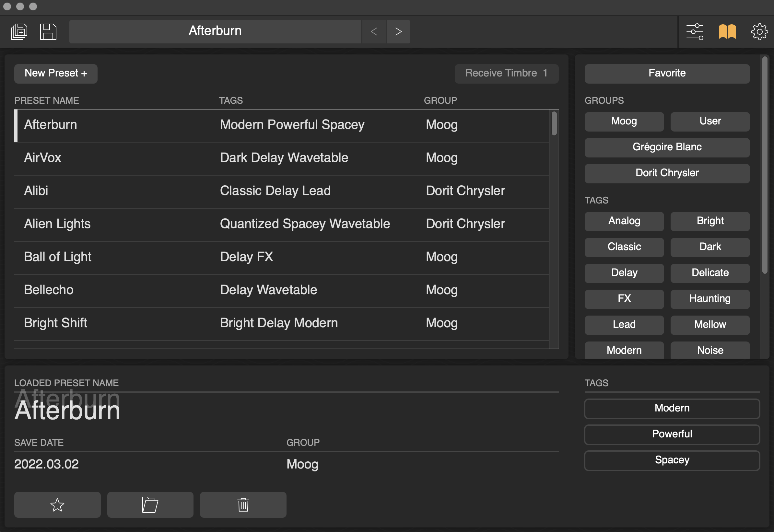This screenshot has width=774, height=532.
Task: Click the save-as-copy preset icon
Action: [19, 32]
